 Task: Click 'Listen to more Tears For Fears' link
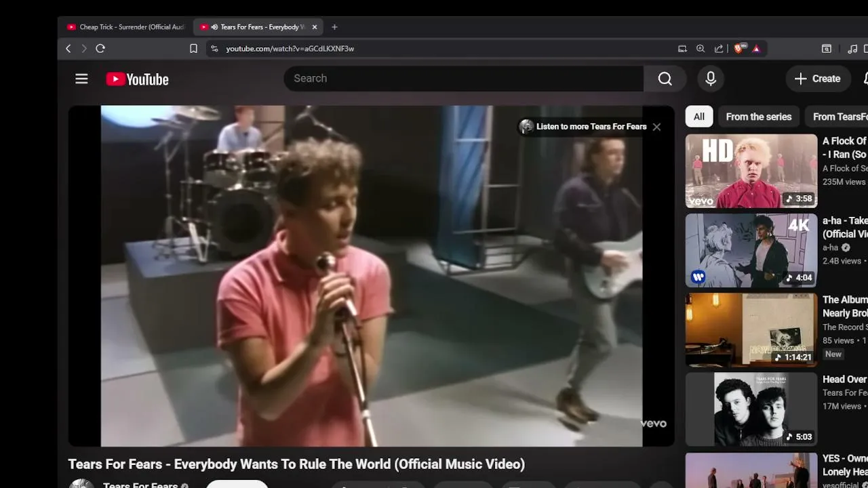coord(591,127)
